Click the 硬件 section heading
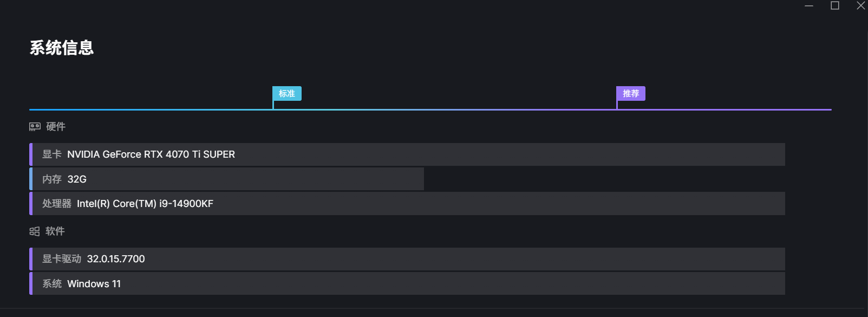This screenshot has width=868, height=317. point(56,127)
